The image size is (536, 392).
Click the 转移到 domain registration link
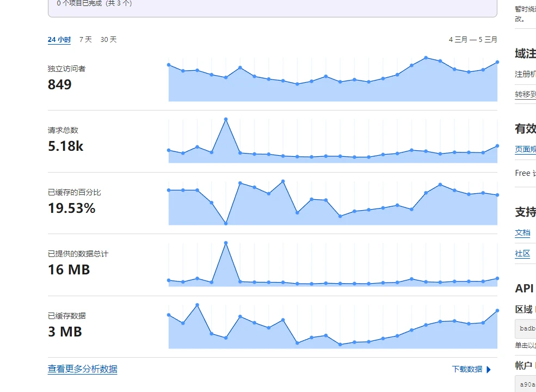tap(526, 94)
